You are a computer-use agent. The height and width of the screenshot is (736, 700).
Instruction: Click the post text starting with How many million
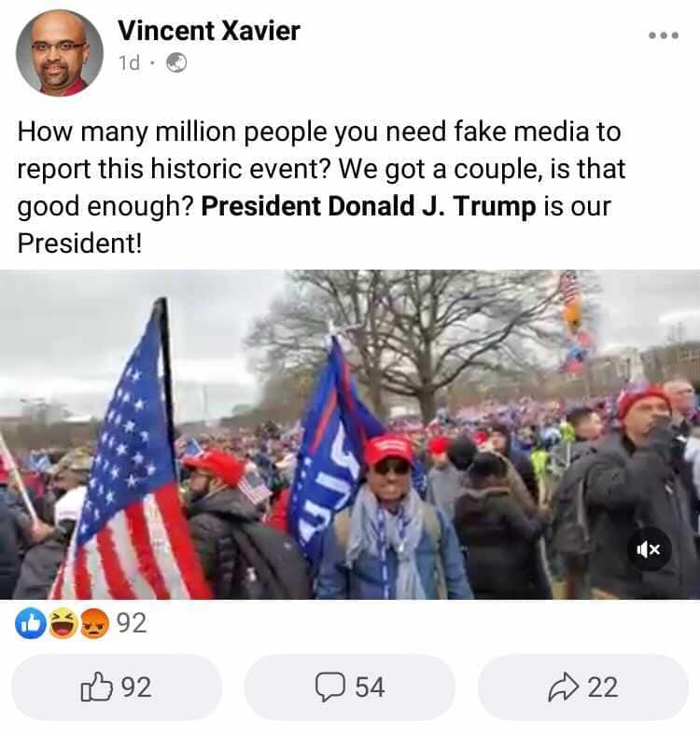[322, 187]
